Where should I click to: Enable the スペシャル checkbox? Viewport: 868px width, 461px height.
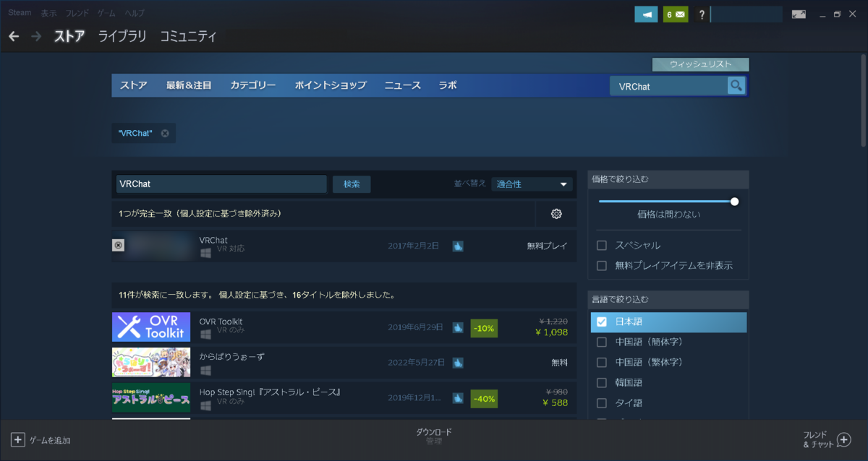tap(602, 246)
